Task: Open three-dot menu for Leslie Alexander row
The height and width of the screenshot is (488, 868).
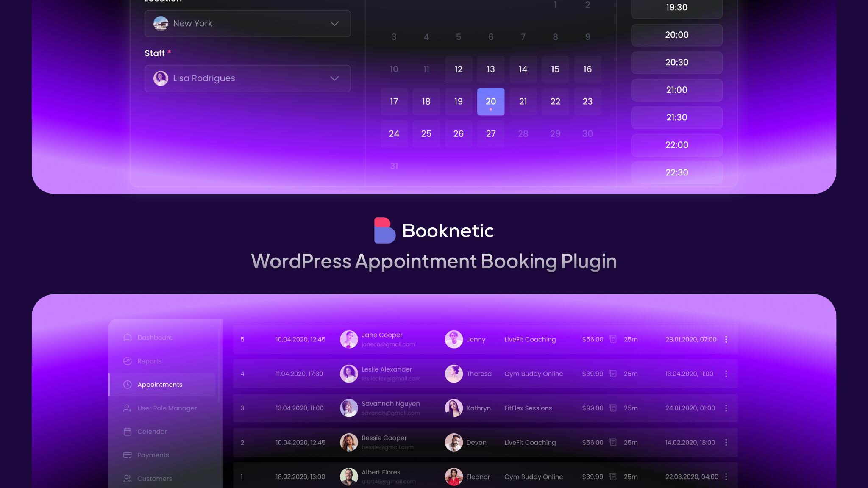Action: point(726,374)
